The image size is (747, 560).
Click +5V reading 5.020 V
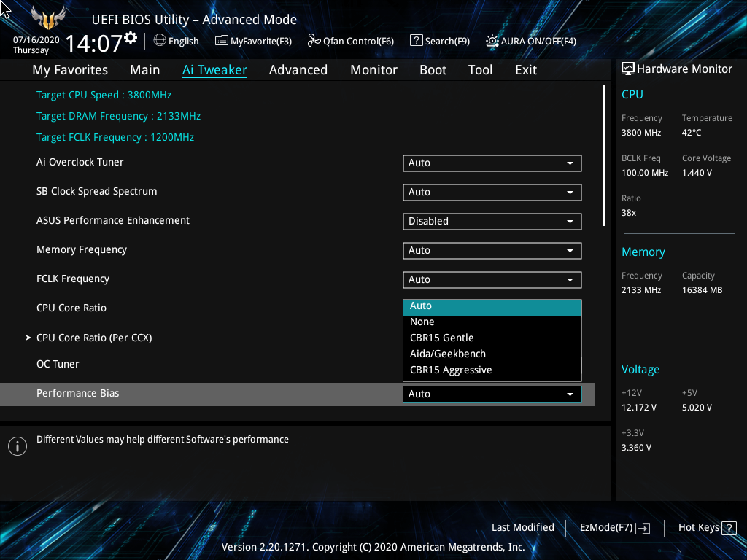click(x=697, y=408)
